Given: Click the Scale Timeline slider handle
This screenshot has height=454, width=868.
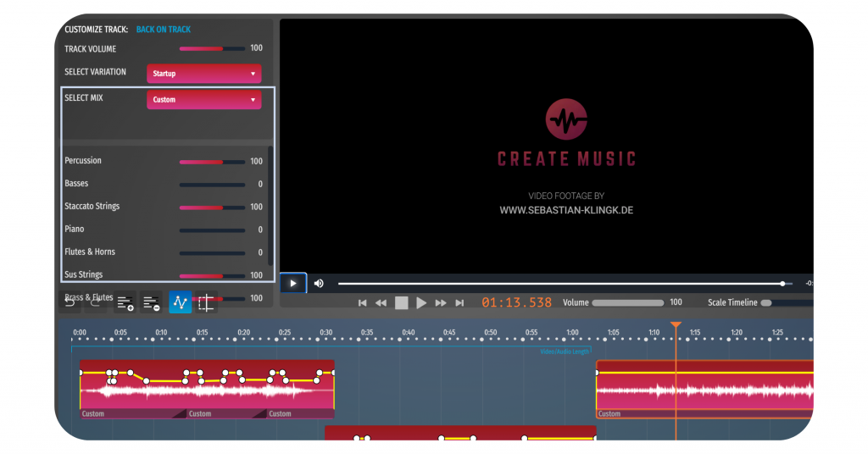Looking at the screenshot, I should 766,303.
